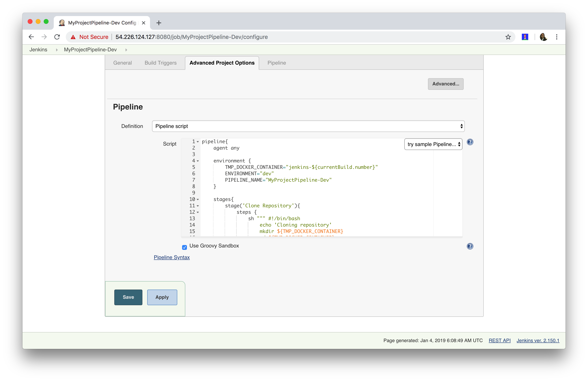Image resolution: width=588 pixels, height=381 pixels.
Task: Click the ENVIRONMENT="dev" line
Action: (249, 174)
